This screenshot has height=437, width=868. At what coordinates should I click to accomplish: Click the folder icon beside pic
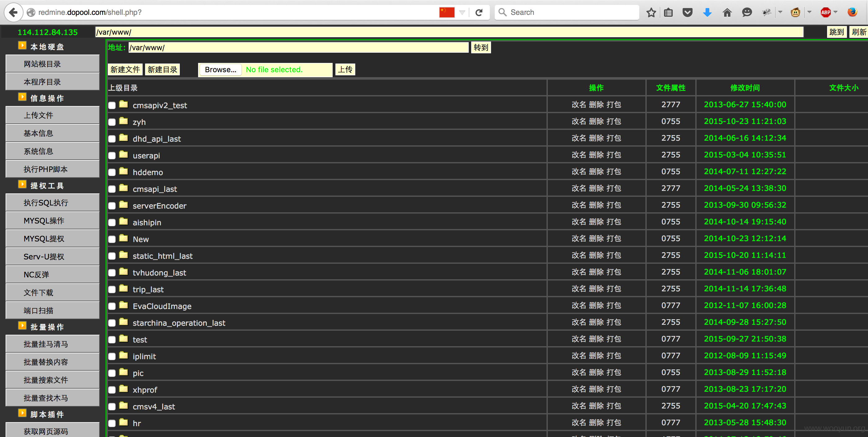tap(124, 372)
